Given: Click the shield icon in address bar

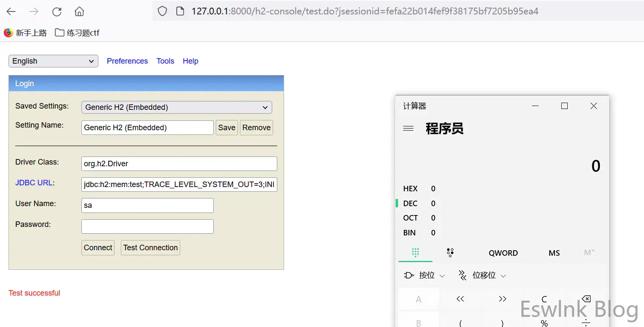Looking at the screenshot, I should point(162,11).
